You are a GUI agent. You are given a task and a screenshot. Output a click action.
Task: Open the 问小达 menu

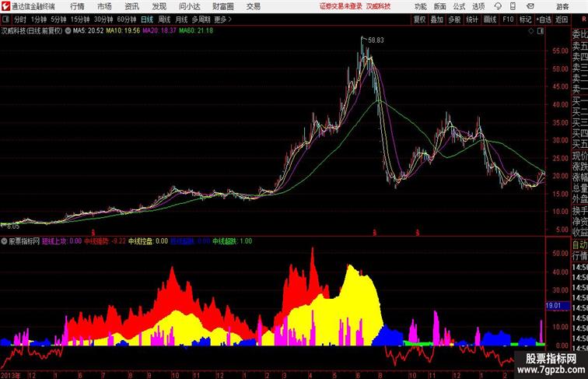coord(189,6)
